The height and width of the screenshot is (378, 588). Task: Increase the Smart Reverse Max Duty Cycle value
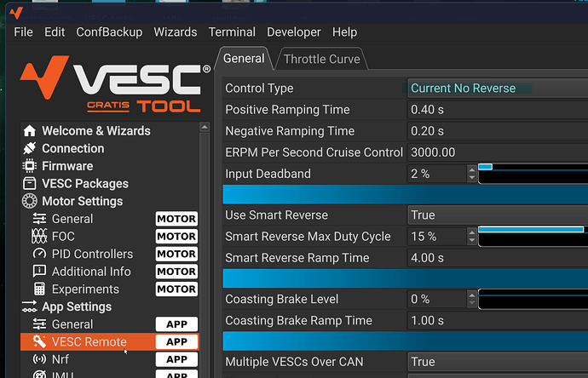pos(472,232)
